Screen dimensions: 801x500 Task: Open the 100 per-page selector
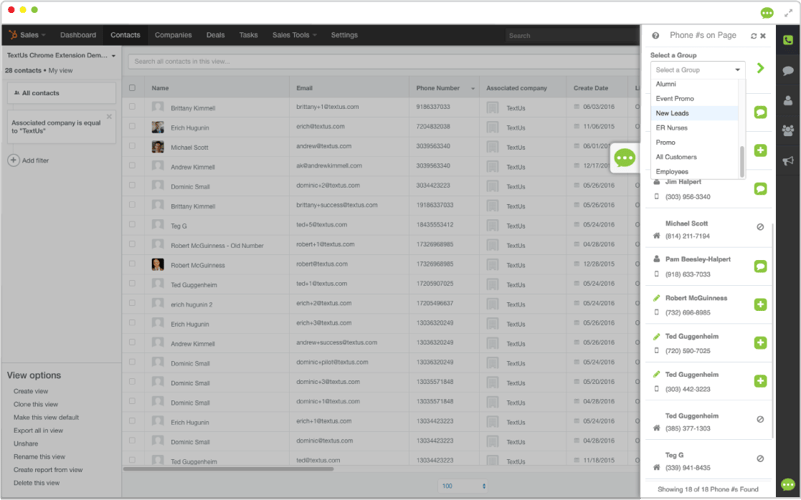(464, 486)
